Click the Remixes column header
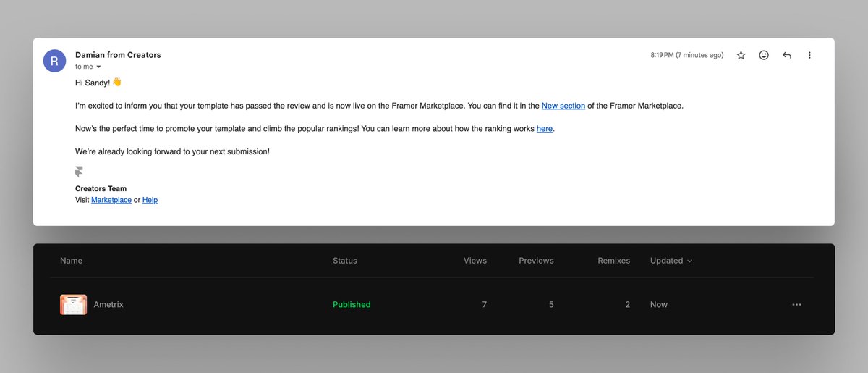This screenshot has width=868, height=373. click(x=614, y=261)
